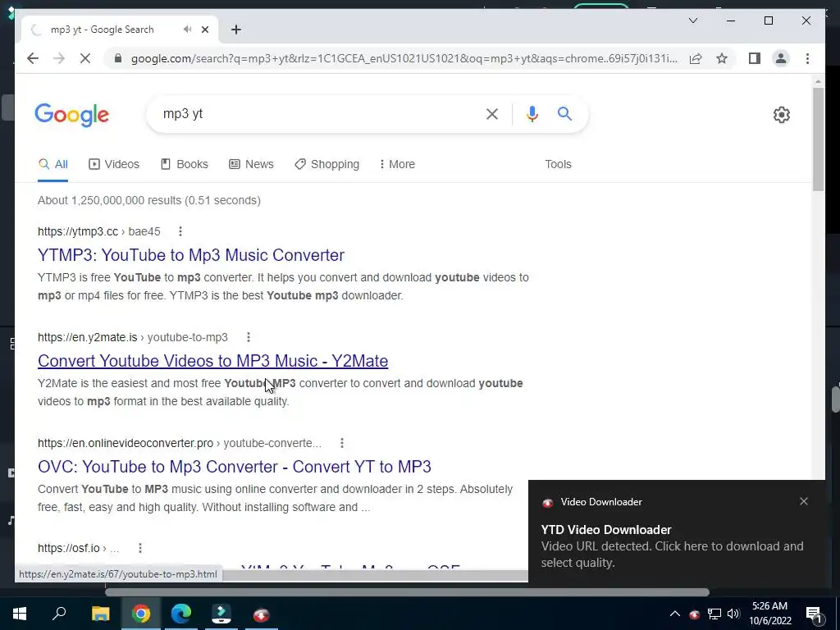Stop loading the page

(85, 58)
